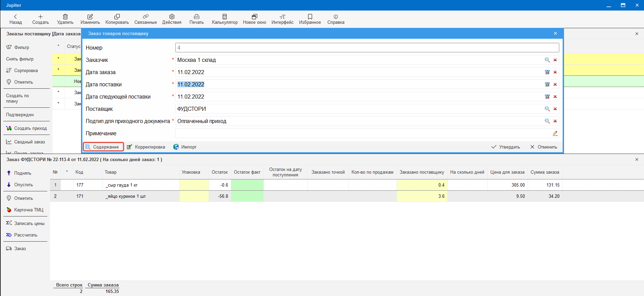Click the Избранное bookmark icon
This screenshot has height=296, width=644.
[310, 17]
